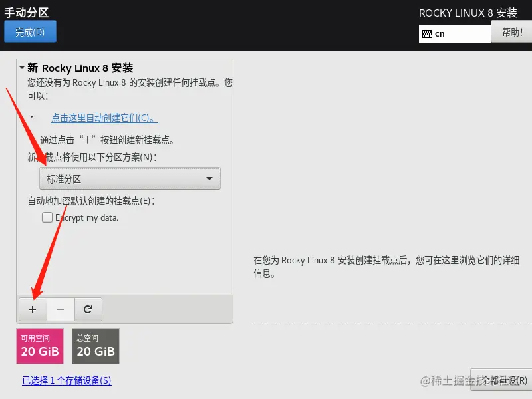
Task: Click the 手动分区 title text
Action: click(x=27, y=13)
